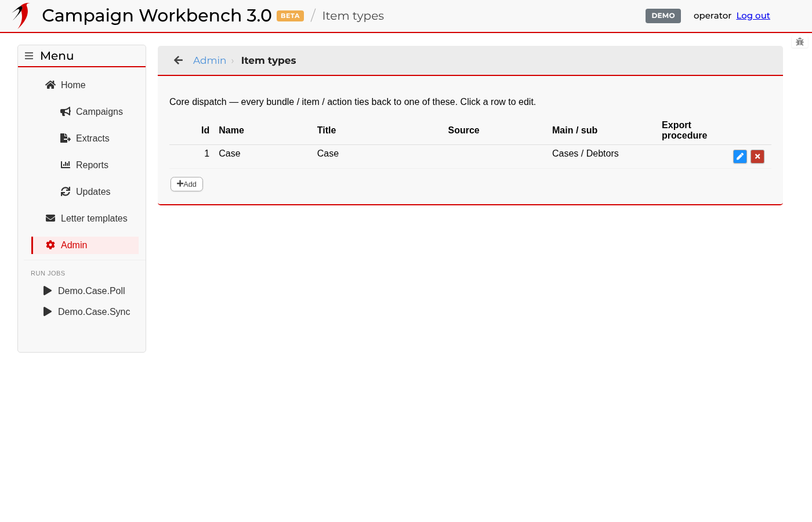Click the 'Campaign Workbench 3.0' title
812x522 pixels.
pyautogui.click(x=157, y=16)
